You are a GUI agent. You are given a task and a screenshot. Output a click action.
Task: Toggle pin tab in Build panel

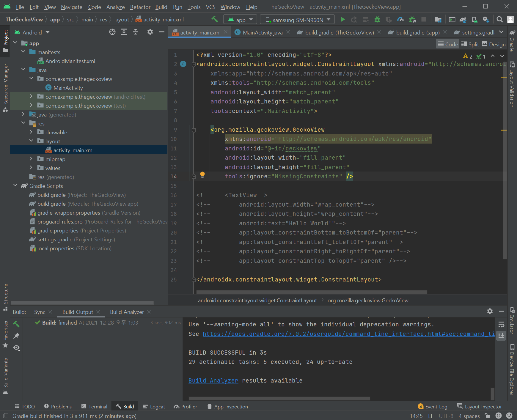tap(16, 336)
